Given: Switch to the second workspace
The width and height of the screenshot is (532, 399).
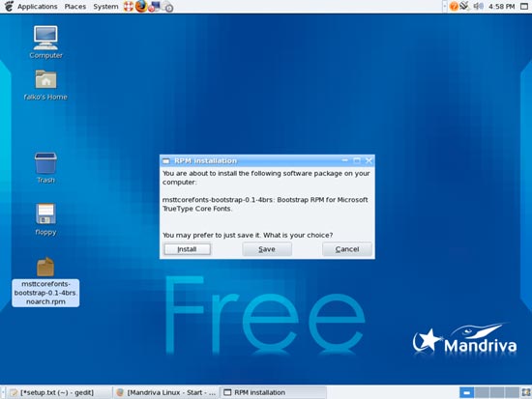Looking at the screenshot, I should (x=482, y=392).
